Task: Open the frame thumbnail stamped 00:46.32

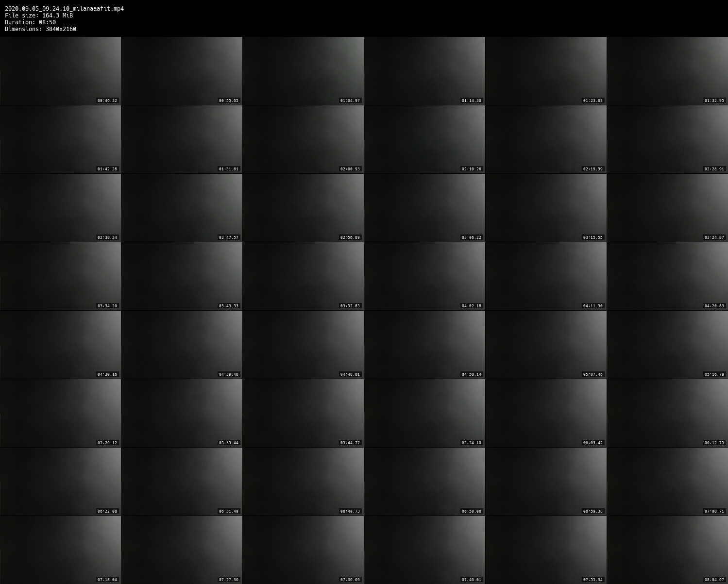Action: pyautogui.click(x=60, y=71)
